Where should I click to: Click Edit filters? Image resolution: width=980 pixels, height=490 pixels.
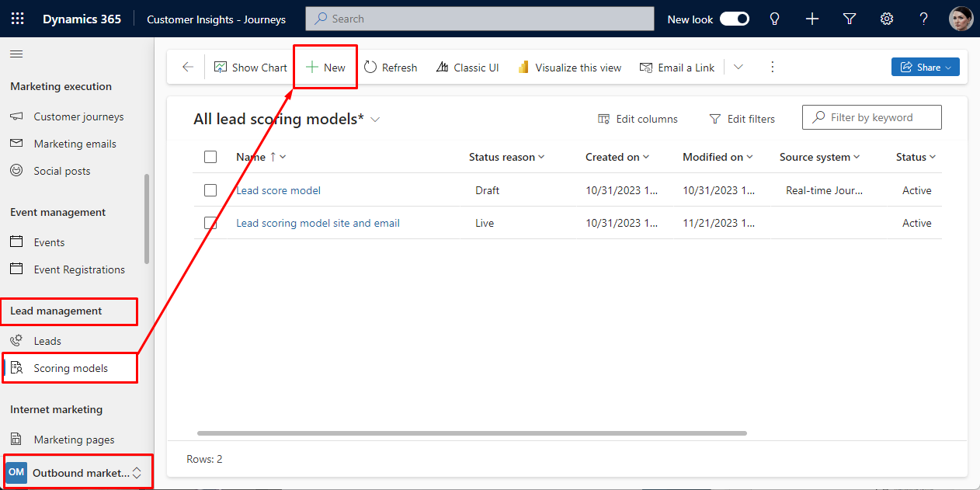click(742, 119)
